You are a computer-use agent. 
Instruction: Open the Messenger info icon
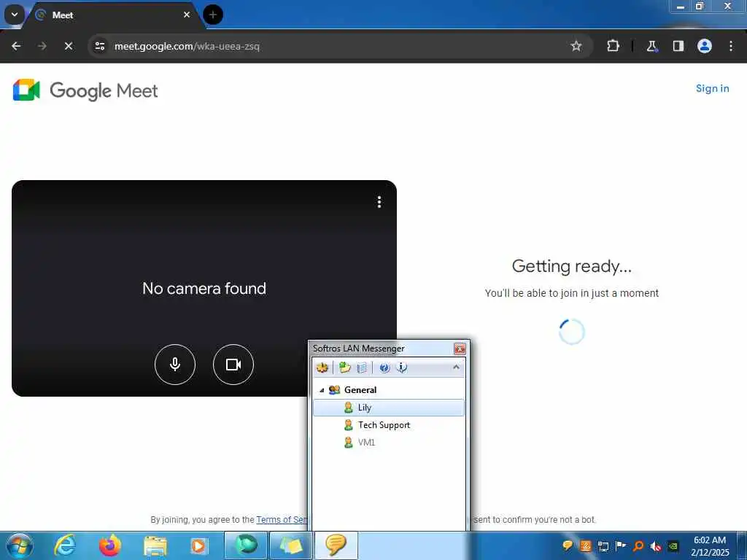[x=402, y=367]
